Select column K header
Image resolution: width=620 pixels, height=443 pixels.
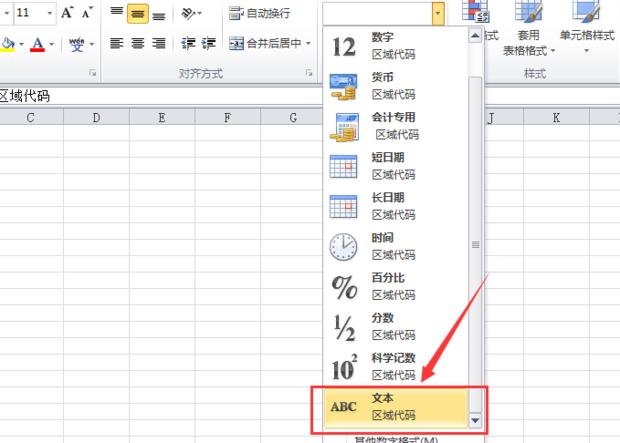coord(556,117)
